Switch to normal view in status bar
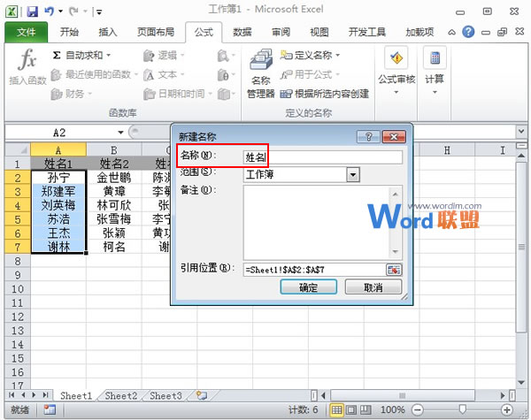Screen dimensions: 531x420 (337, 411)
